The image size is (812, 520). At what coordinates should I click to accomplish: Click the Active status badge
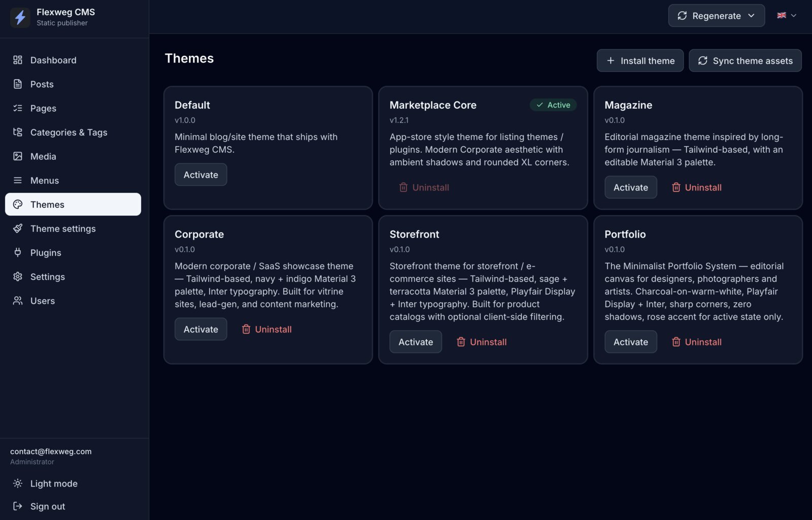point(553,105)
